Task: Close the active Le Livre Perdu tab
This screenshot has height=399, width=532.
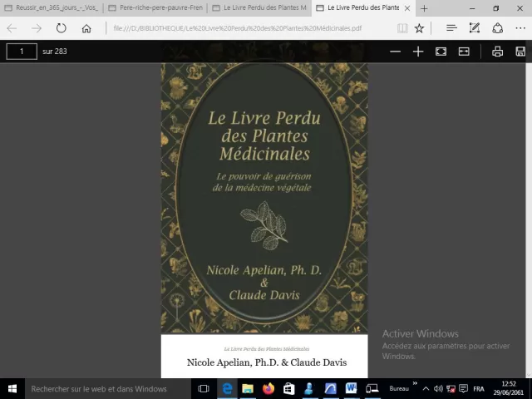Action: click(407, 8)
